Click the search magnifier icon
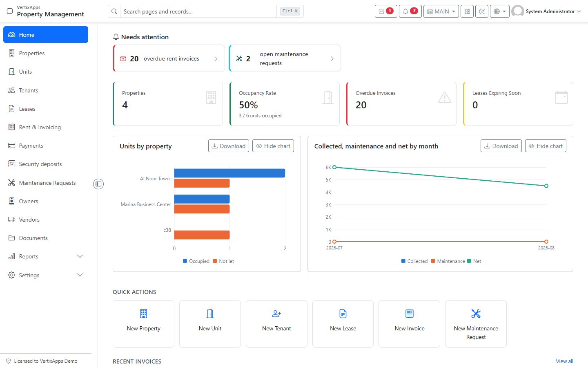 [114, 11]
